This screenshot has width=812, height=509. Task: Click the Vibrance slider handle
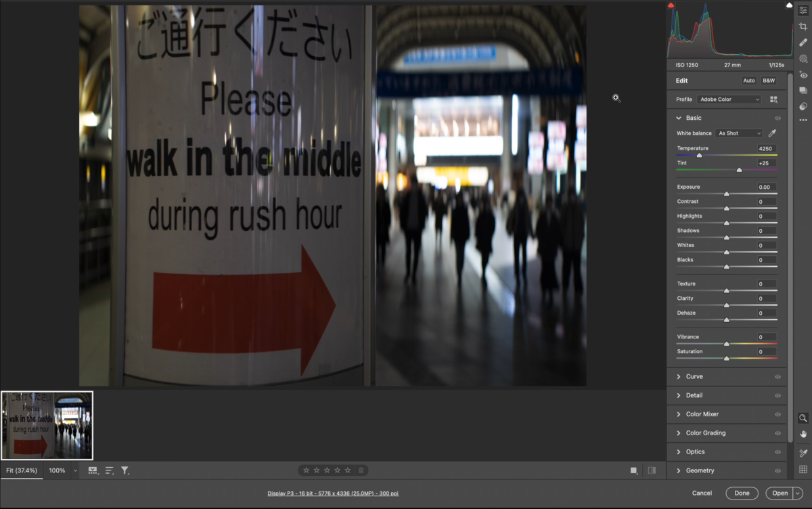(x=727, y=344)
